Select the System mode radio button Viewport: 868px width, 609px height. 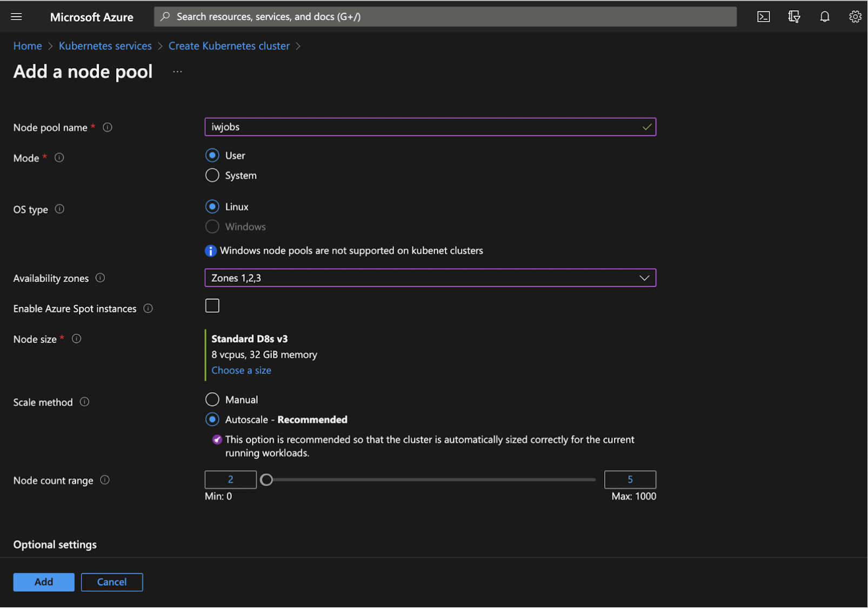point(212,176)
